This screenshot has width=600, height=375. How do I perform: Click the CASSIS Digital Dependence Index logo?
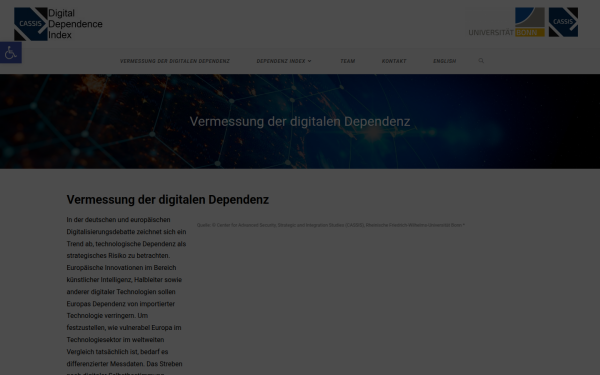coord(58,24)
